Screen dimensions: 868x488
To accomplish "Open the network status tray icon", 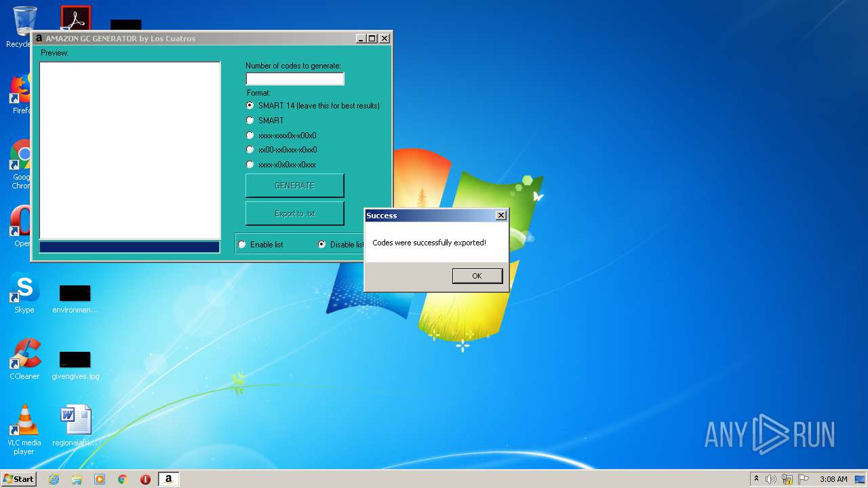I will [787, 479].
